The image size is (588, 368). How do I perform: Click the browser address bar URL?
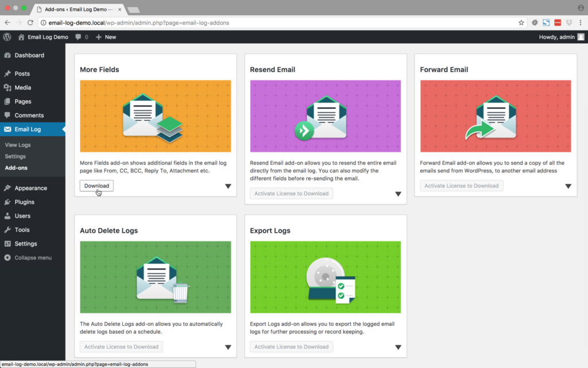[x=139, y=22]
